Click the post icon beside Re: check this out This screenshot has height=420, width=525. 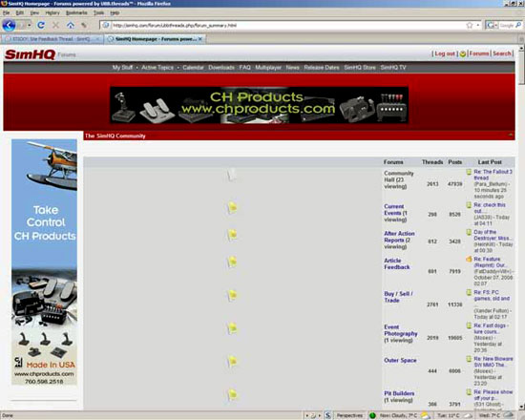tap(469, 204)
